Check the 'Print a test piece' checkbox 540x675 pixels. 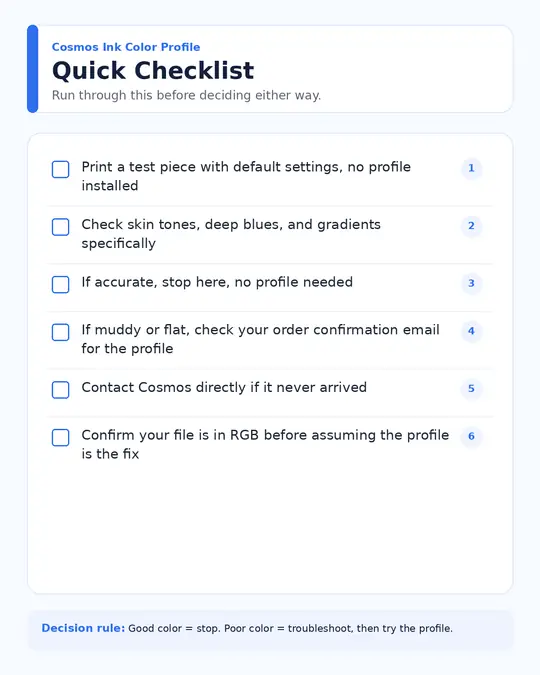pos(60,169)
